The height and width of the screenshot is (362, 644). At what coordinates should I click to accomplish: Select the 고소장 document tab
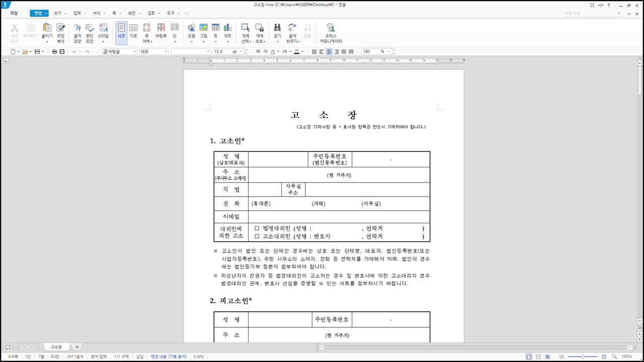(x=56, y=347)
